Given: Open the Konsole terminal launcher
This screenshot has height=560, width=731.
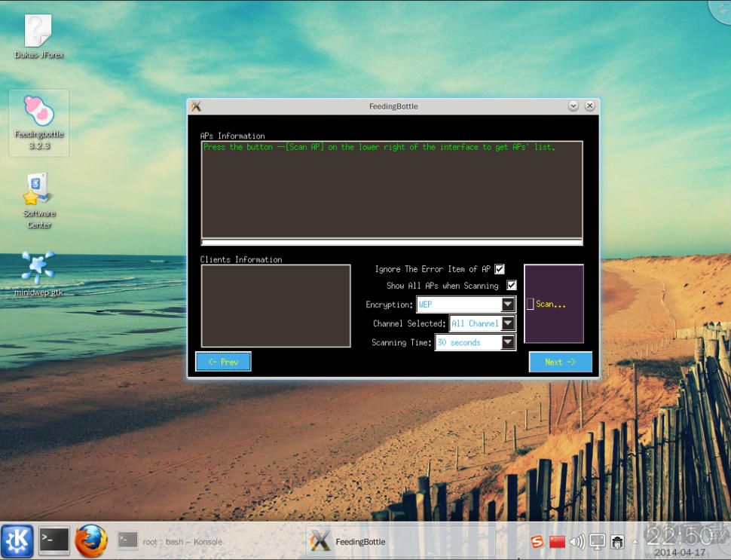Looking at the screenshot, I should [x=53, y=540].
